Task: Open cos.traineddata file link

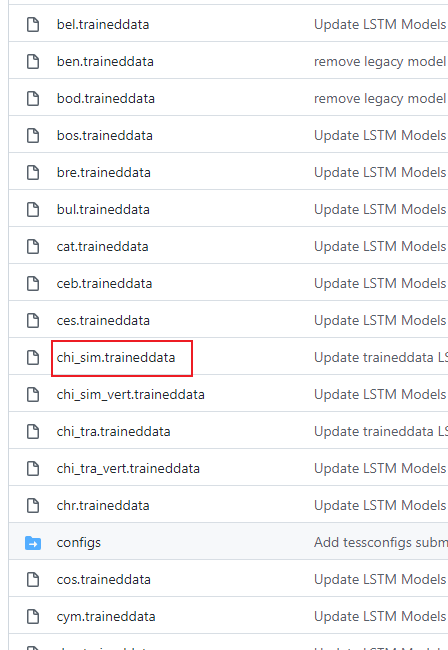Action: (104, 580)
